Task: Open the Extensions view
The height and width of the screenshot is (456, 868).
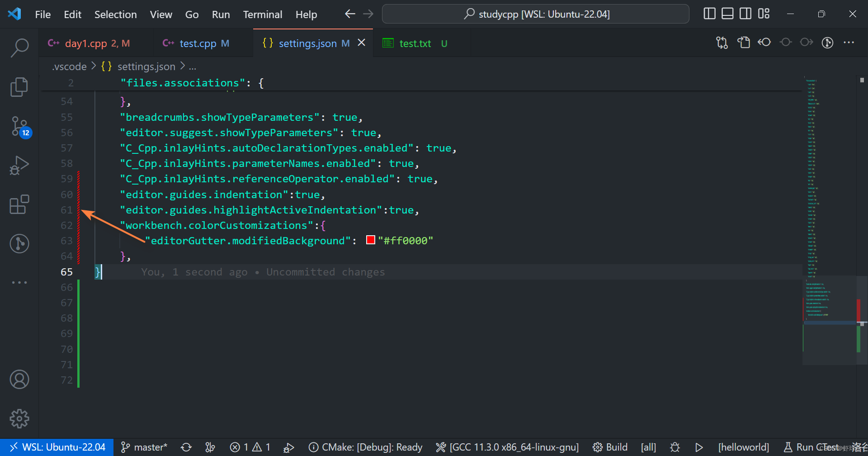Action: pos(19,204)
